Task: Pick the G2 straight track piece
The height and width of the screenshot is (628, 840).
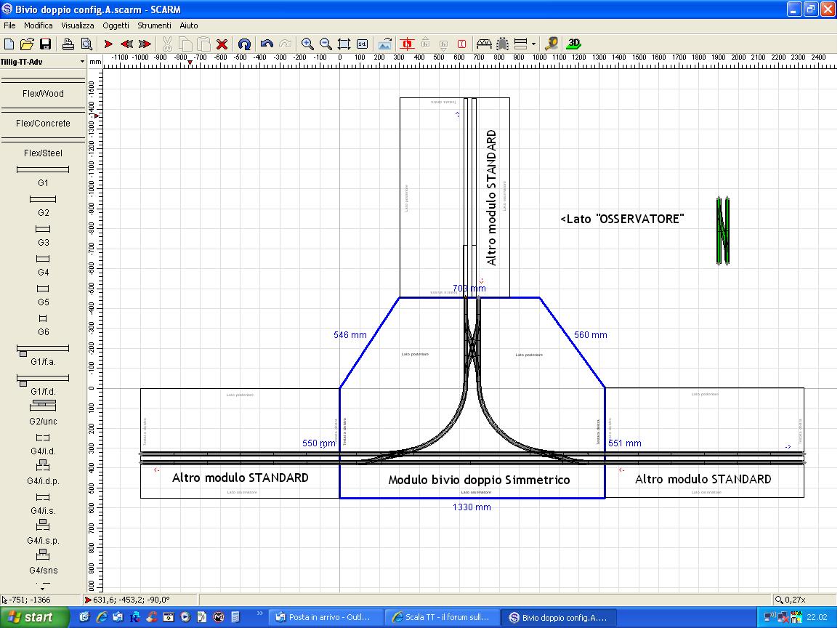Action: pos(43,206)
